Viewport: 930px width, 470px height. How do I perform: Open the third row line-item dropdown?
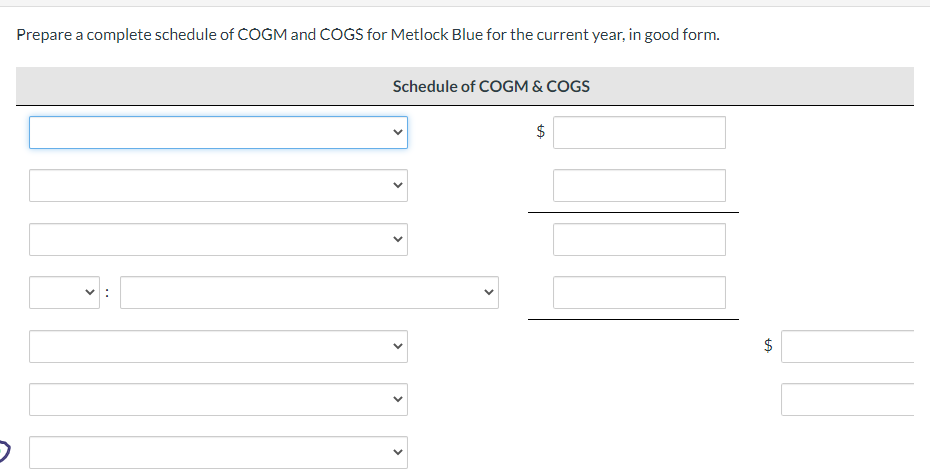tap(218, 239)
